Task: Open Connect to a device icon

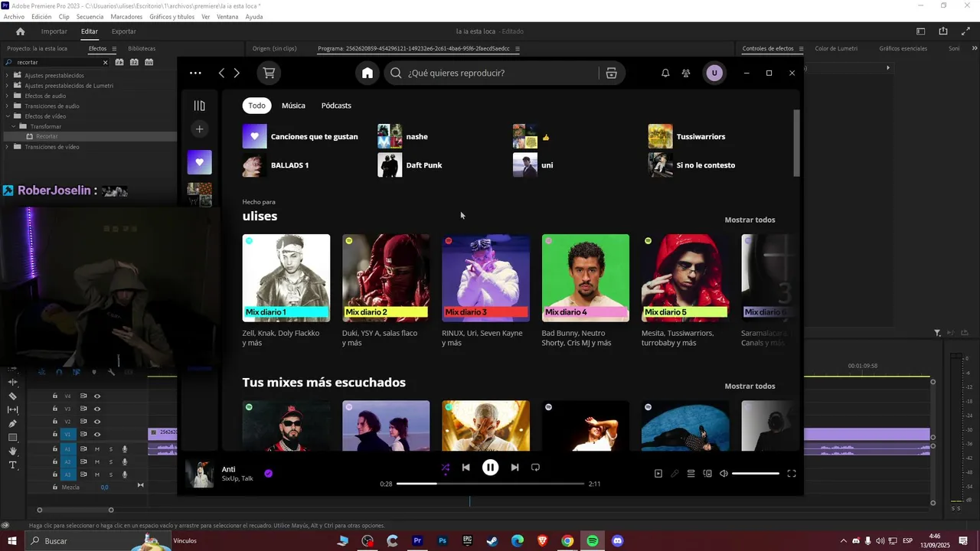Action: 707,474
